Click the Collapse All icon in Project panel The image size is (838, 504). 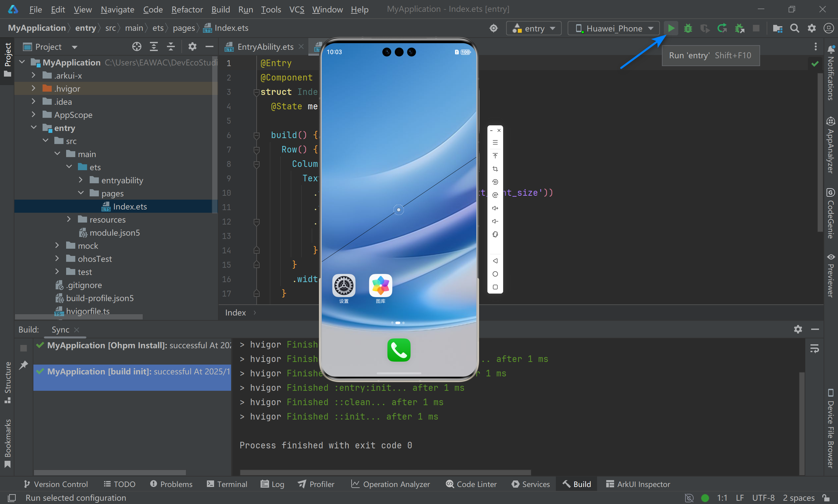(171, 46)
